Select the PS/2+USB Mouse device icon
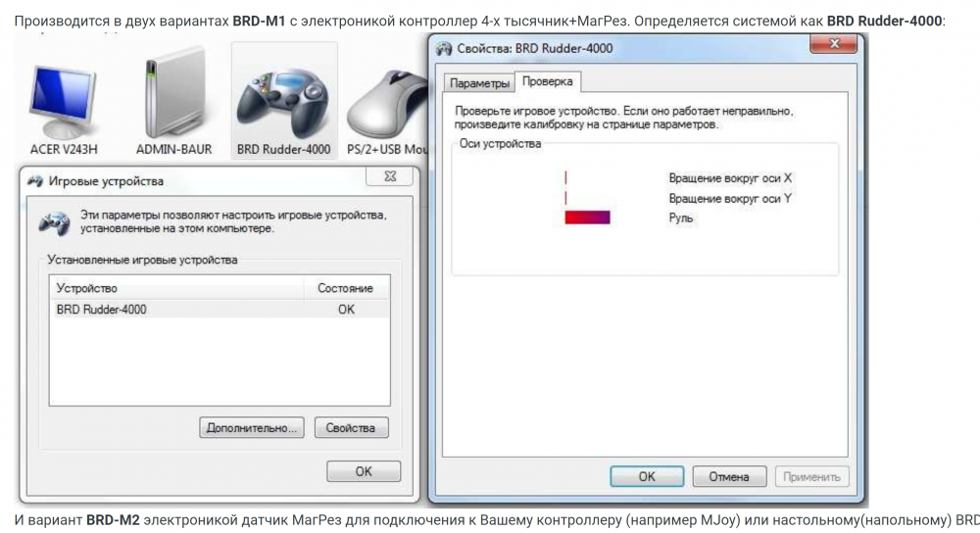980x533 pixels. [x=389, y=103]
